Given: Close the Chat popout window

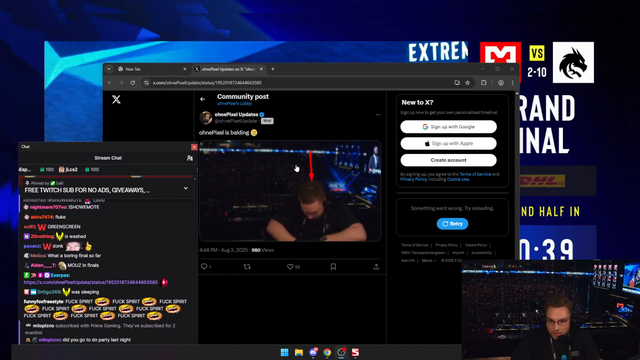Looking at the screenshot, I should pos(194,147).
